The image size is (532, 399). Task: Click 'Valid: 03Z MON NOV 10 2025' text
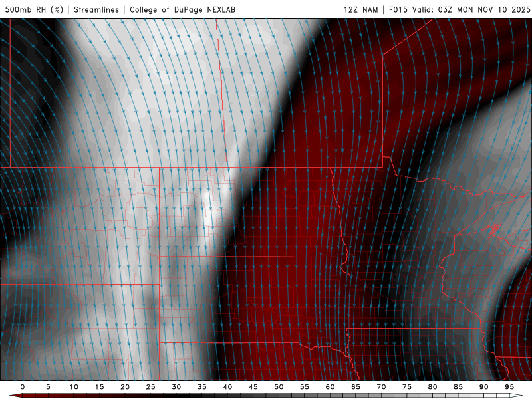pos(471,9)
